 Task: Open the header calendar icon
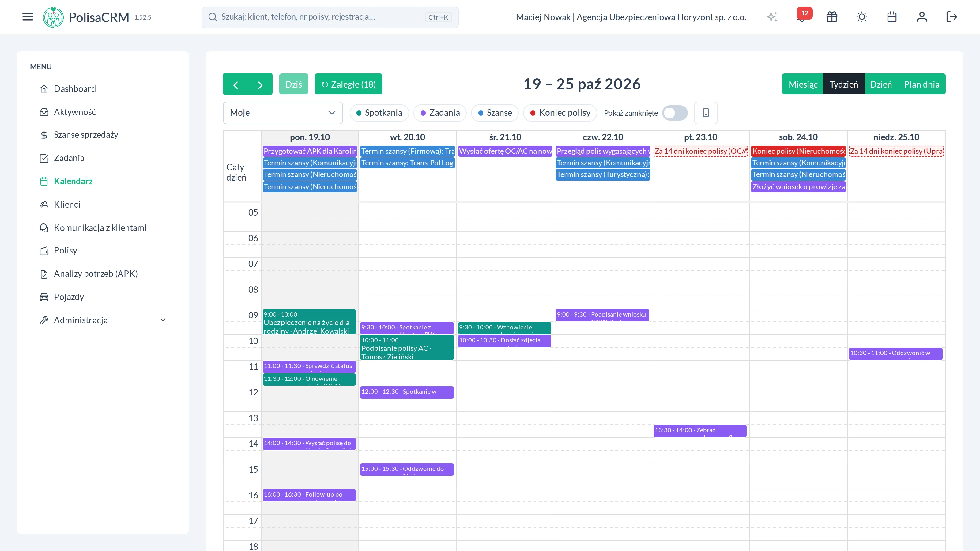(892, 17)
